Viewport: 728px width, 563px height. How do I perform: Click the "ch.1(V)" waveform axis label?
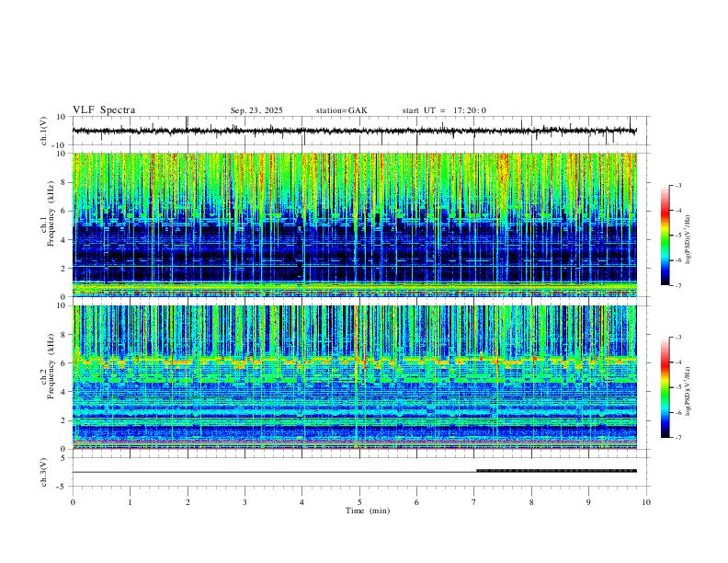coord(44,131)
